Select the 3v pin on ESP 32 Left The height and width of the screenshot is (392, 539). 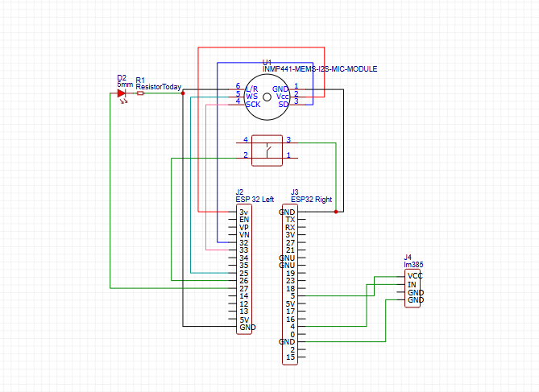click(243, 213)
